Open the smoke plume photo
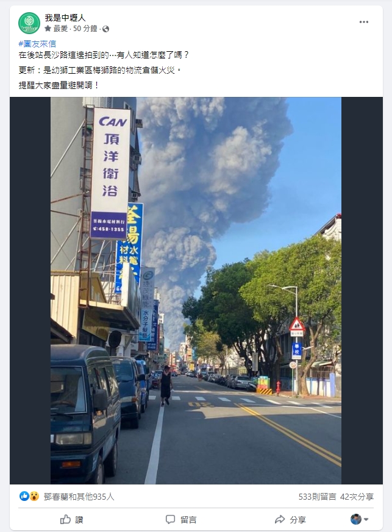Viewport: 392px width, 532px height. tap(196, 291)
